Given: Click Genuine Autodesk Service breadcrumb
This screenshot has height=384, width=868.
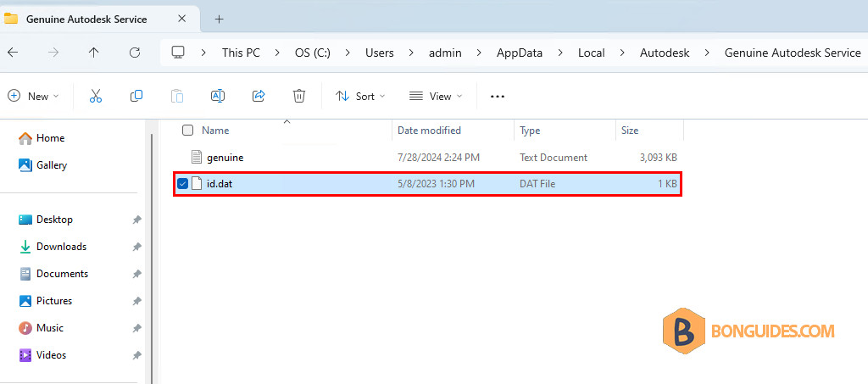Looking at the screenshot, I should coord(793,53).
